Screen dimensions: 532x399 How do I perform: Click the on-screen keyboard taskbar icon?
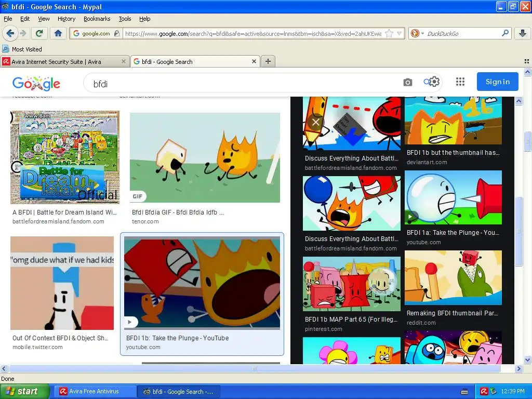(464, 392)
